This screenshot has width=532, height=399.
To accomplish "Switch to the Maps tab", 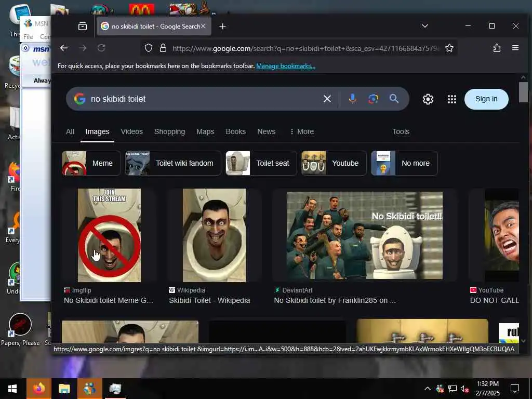I will click(x=205, y=131).
